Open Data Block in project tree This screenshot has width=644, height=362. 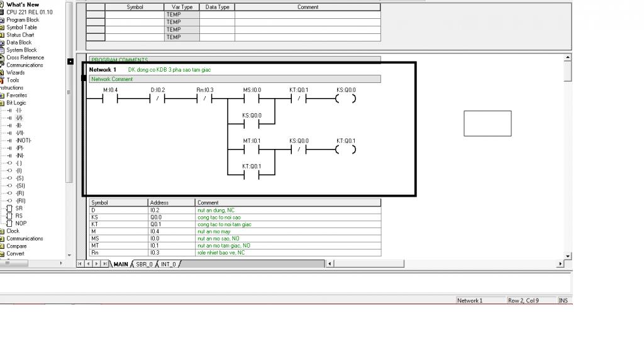point(19,42)
